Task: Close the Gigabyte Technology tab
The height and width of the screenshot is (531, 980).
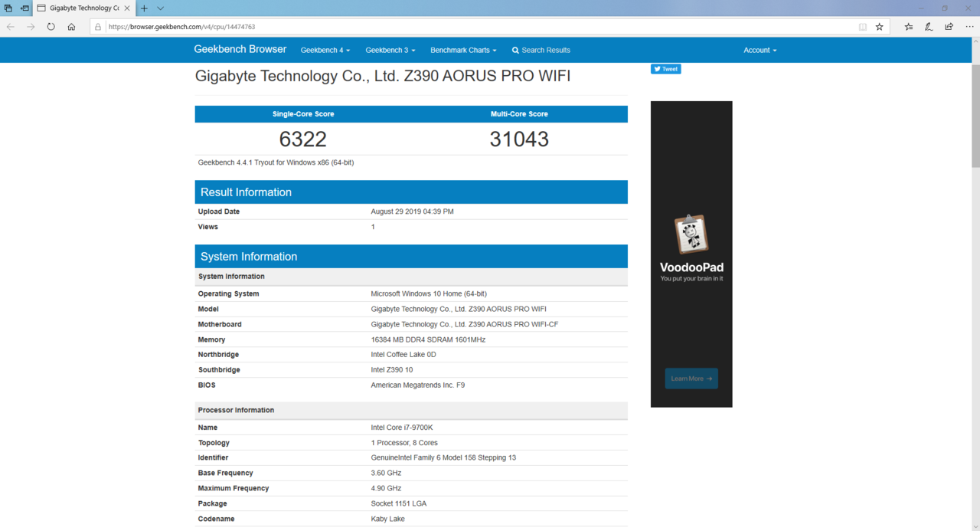Action: tap(126, 8)
